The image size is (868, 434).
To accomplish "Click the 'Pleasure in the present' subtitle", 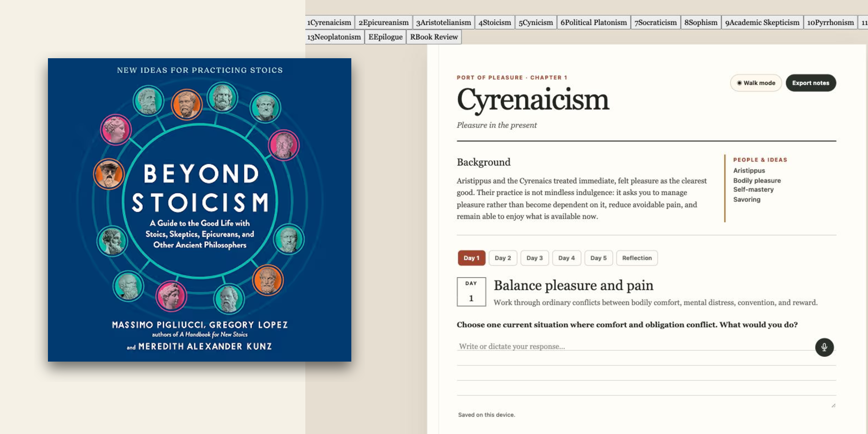I will coord(497,125).
